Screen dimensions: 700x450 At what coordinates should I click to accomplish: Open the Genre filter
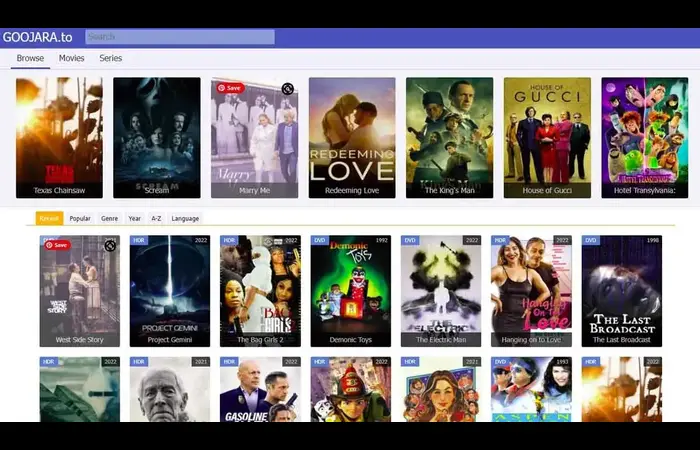pos(109,218)
